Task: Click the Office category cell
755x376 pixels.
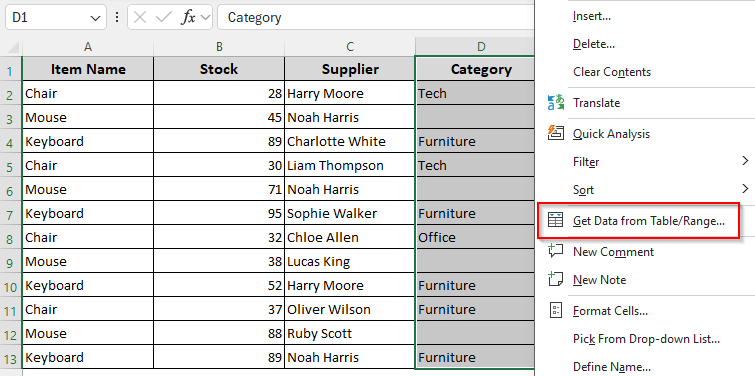Action: (x=475, y=237)
